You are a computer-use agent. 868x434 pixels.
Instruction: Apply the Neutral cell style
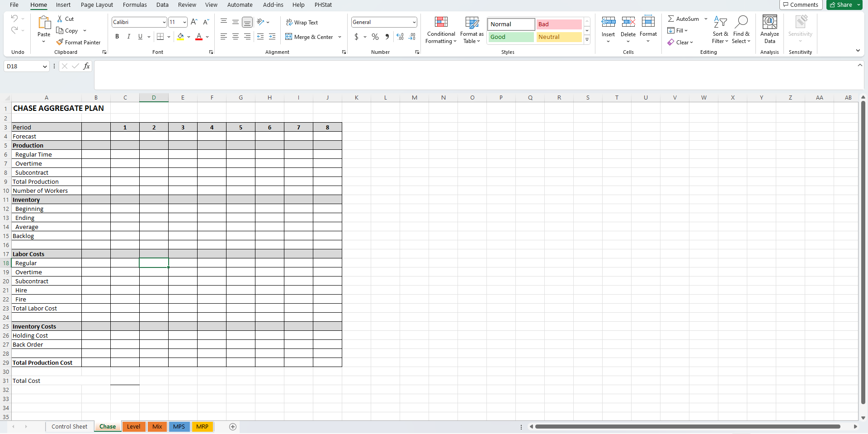559,37
